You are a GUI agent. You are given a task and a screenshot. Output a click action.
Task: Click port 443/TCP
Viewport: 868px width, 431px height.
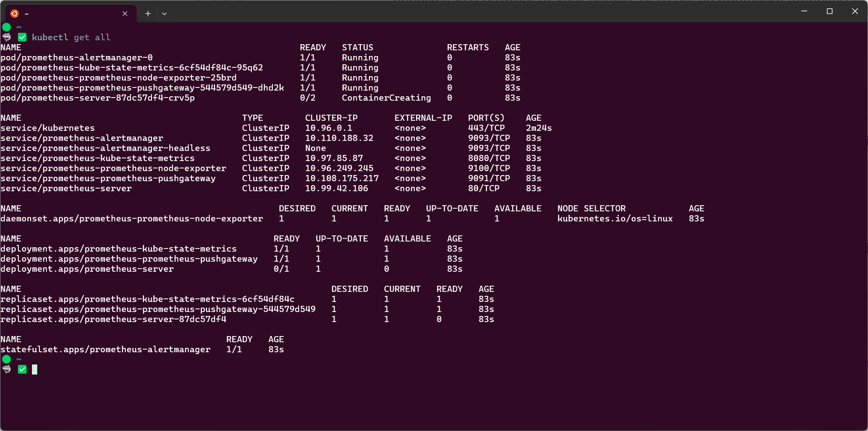click(487, 128)
